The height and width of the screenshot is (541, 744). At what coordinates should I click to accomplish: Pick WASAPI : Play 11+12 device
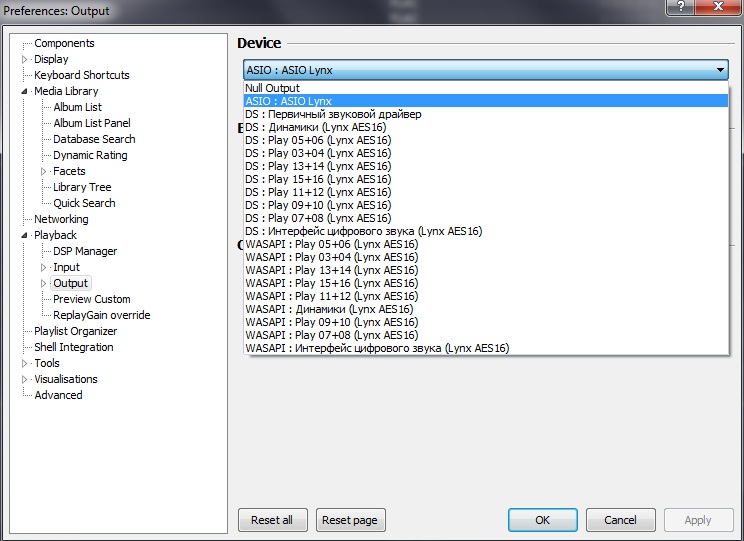(x=486, y=296)
